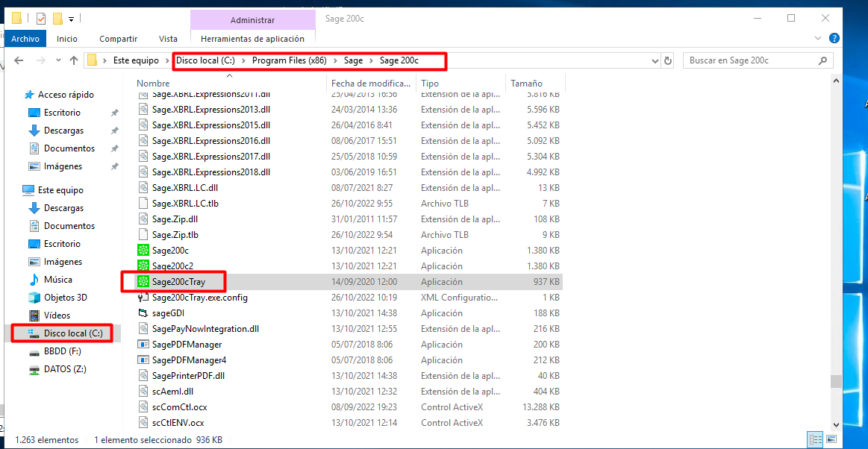Select Sage.XBRL.LC.tlb file icon
868x449 pixels.
143,204
